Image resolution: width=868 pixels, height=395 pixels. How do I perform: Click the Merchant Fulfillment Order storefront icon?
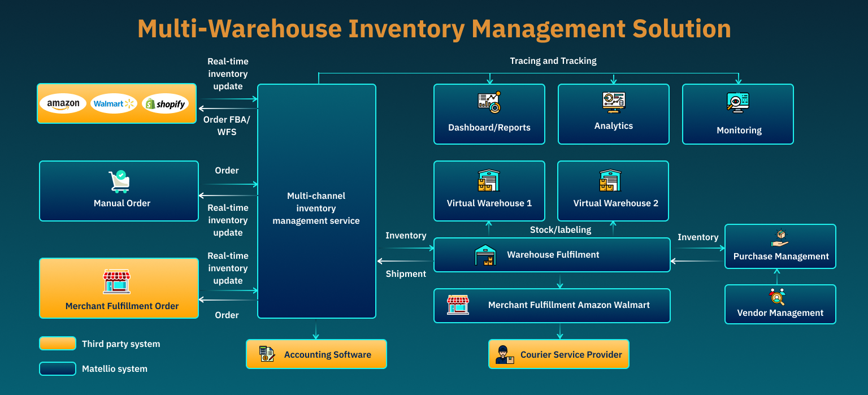point(116,281)
